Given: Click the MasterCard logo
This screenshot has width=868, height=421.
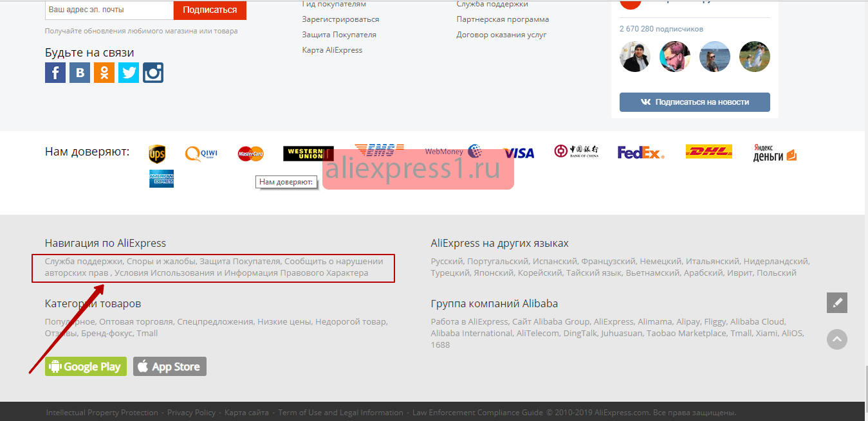Looking at the screenshot, I should pyautogui.click(x=251, y=154).
